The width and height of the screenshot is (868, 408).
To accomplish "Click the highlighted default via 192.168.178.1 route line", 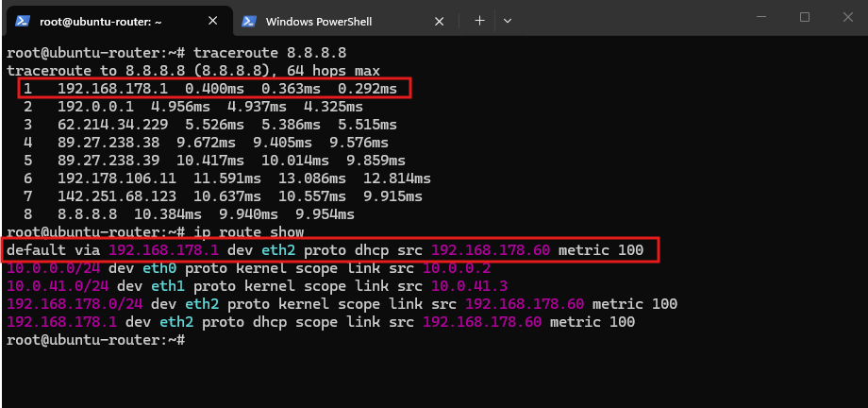I will [331, 250].
